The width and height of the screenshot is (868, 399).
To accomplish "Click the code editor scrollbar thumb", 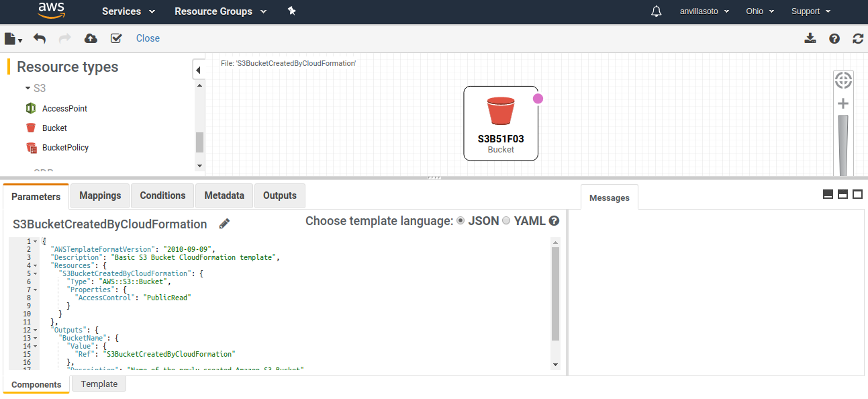I will pyautogui.click(x=555, y=294).
